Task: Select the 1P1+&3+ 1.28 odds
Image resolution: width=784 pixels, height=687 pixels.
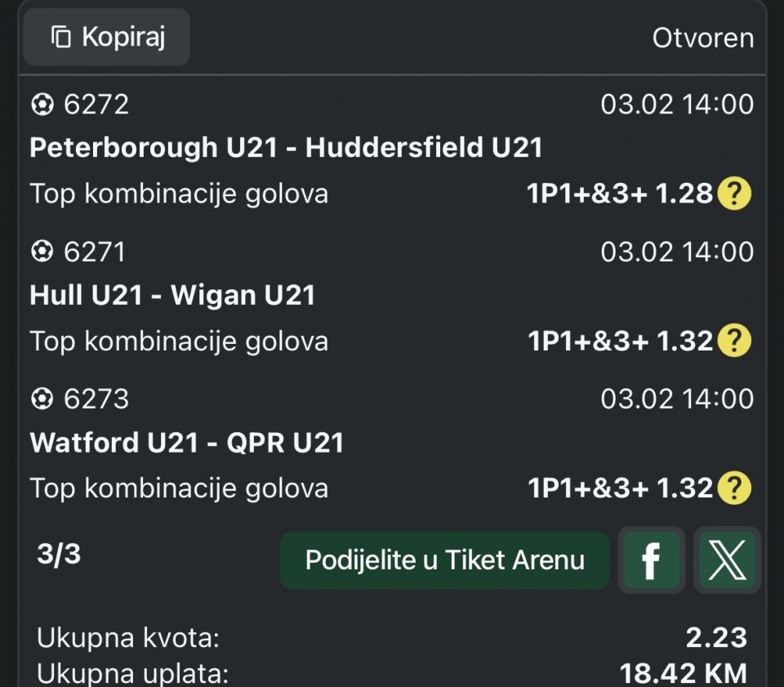Action: point(620,194)
